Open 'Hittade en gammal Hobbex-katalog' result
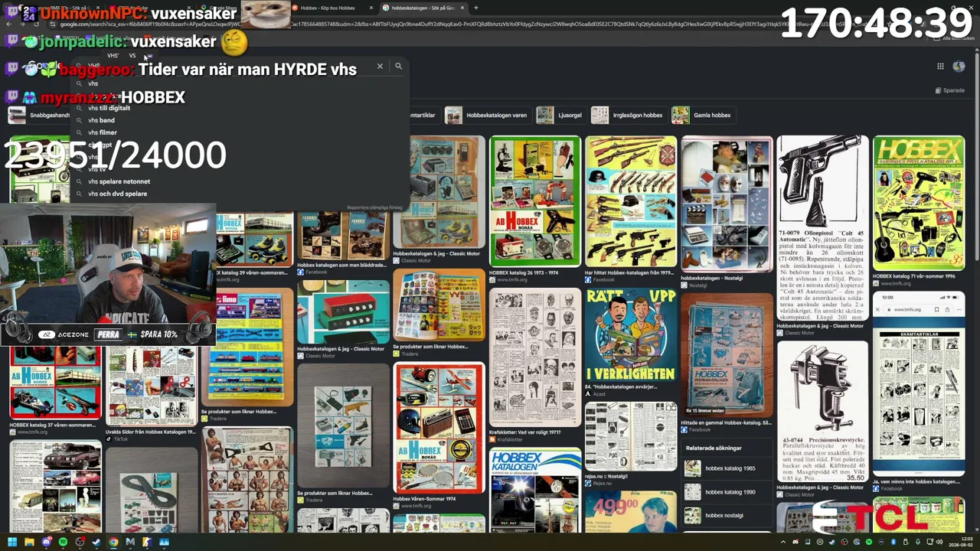This screenshot has width=980, height=551. tap(726, 422)
